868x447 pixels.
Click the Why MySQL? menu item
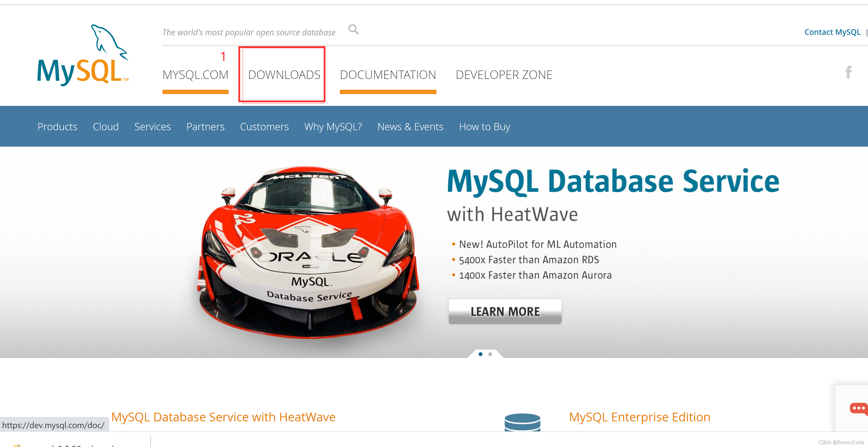[333, 127]
